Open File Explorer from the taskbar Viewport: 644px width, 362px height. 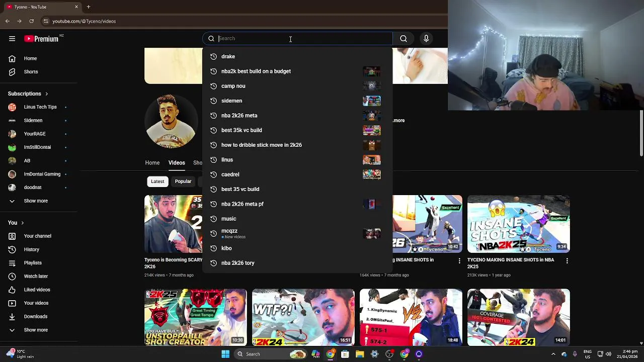pyautogui.click(x=360, y=354)
